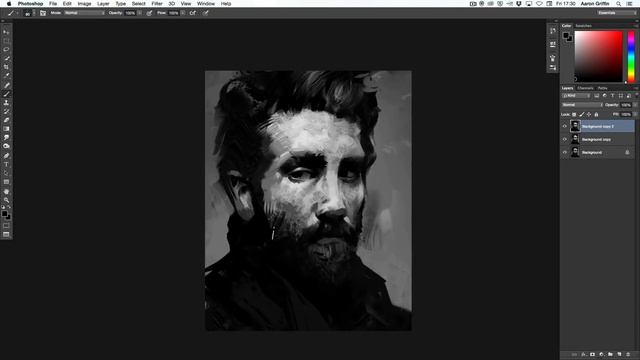Open the layer blend mode dropdown

click(582, 105)
